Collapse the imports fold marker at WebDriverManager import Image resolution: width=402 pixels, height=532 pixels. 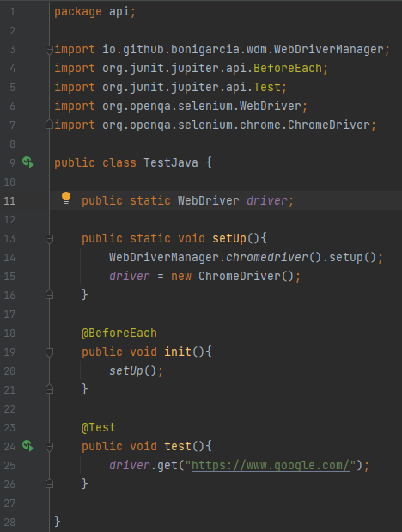pyautogui.click(x=49, y=50)
